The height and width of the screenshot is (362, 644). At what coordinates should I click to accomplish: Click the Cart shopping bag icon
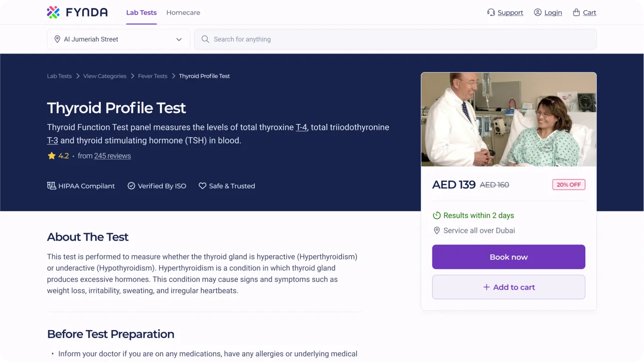pos(576,13)
